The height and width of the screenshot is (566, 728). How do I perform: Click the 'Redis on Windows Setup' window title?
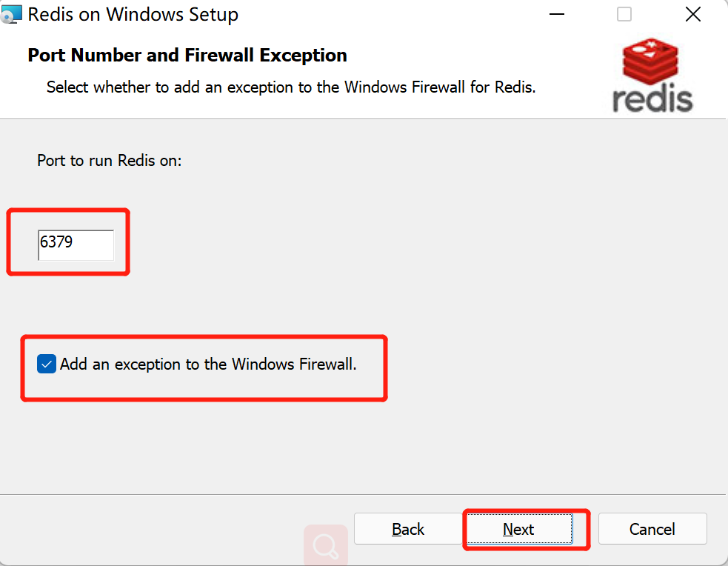[x=133, y=14]
